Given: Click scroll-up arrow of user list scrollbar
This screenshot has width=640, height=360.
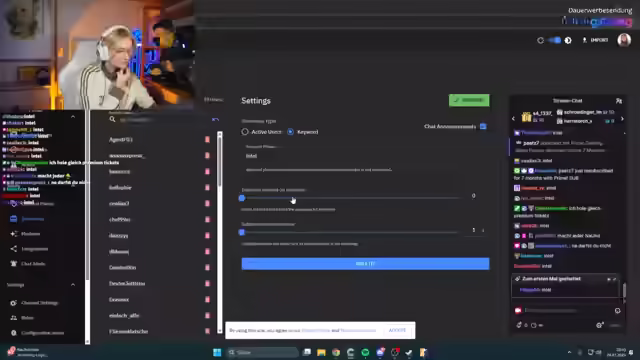Looking at the screenshot, I should 220,133.
